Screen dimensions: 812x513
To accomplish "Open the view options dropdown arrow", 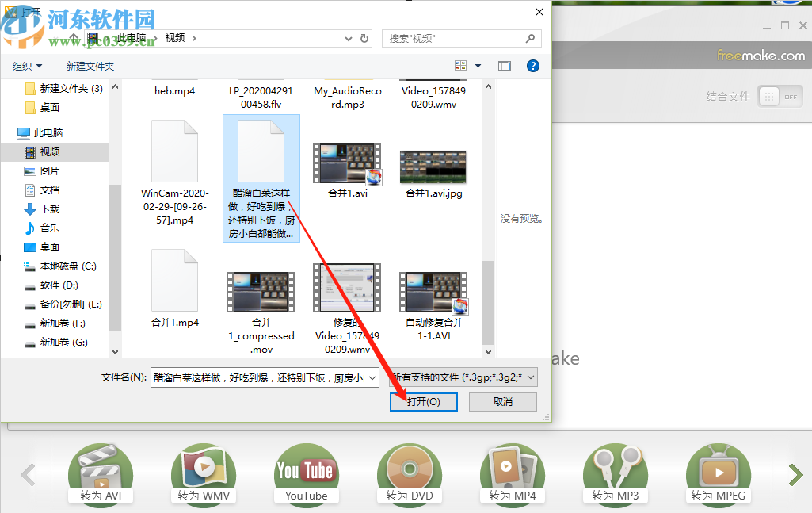I will [x=478, y=66].
